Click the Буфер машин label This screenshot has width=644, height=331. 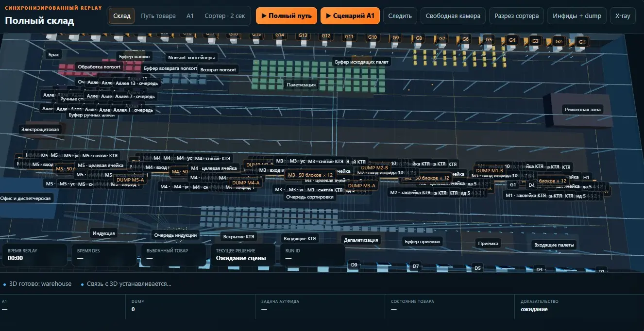point(135,57)
